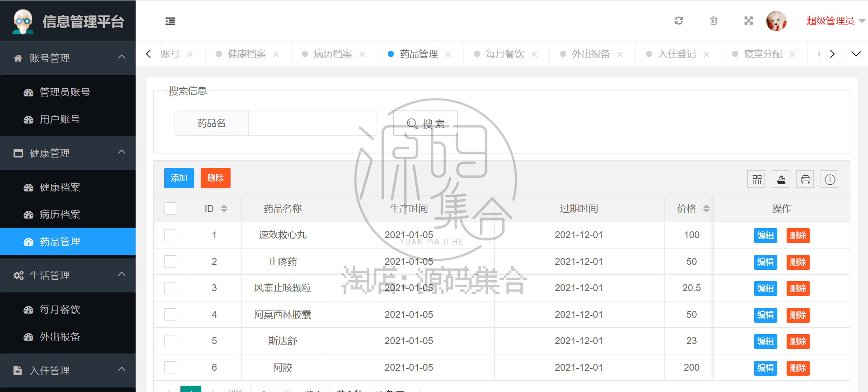
Task: Select the 药品管理 tab
Action: point(419,54)
